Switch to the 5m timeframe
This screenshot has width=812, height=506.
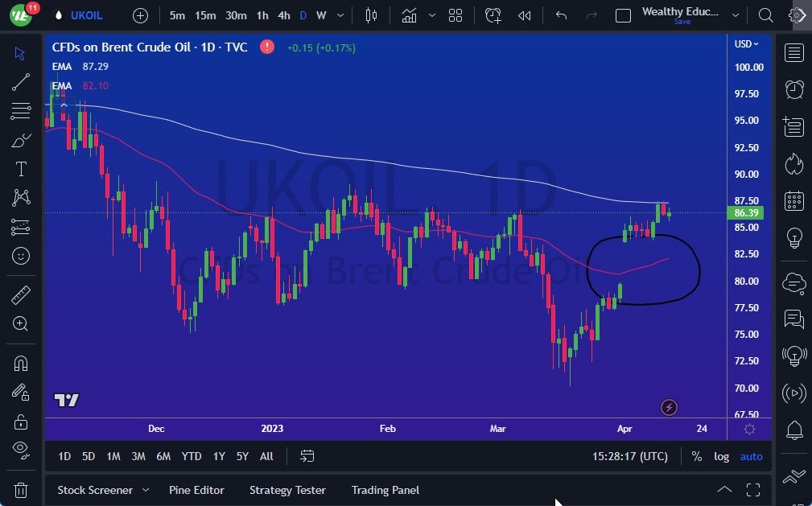(177, 15)
